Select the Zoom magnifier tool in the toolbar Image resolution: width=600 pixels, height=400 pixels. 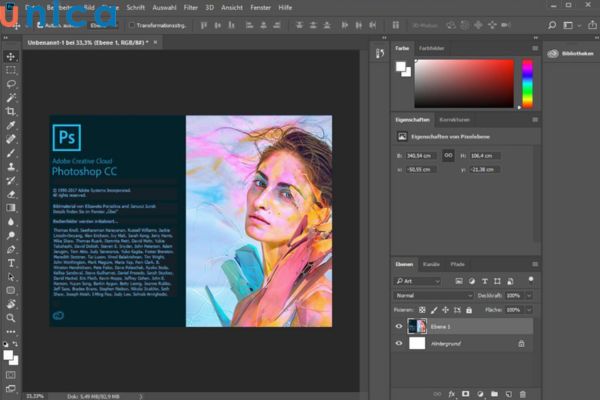11,318
